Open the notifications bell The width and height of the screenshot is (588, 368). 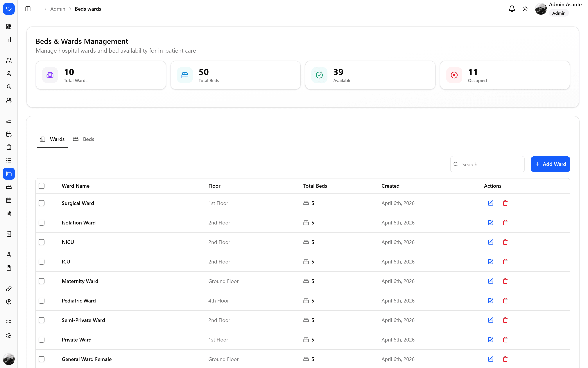[x=512, y=9]
